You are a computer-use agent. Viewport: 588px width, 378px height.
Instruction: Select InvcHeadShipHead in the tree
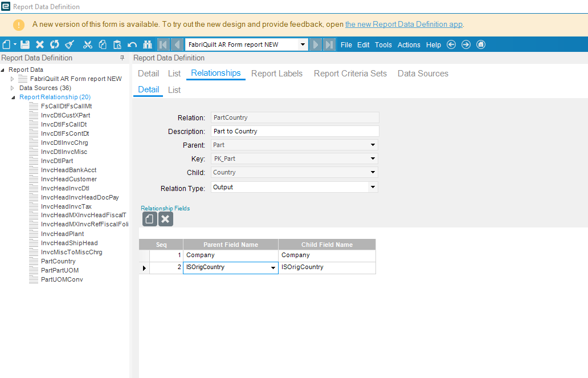[70, 243]
